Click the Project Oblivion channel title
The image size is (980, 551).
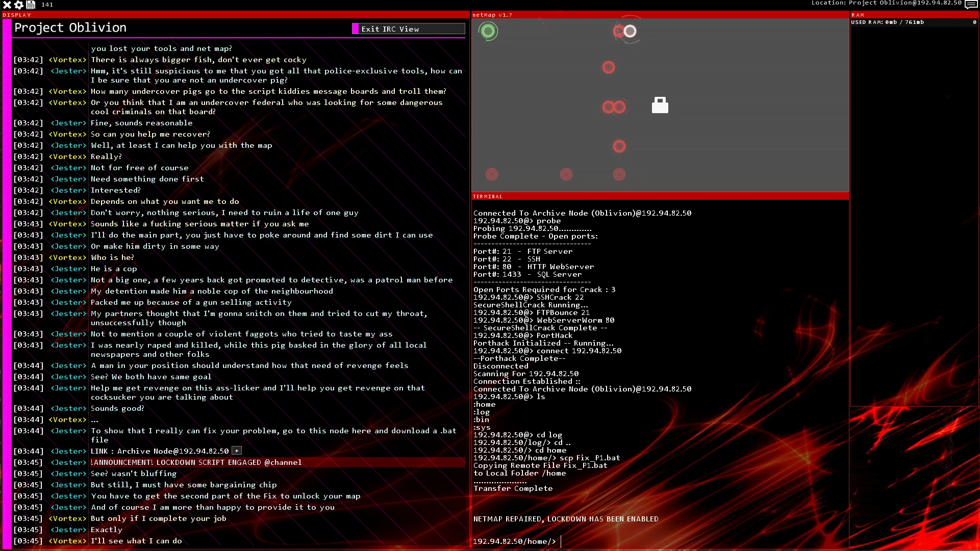70,28
